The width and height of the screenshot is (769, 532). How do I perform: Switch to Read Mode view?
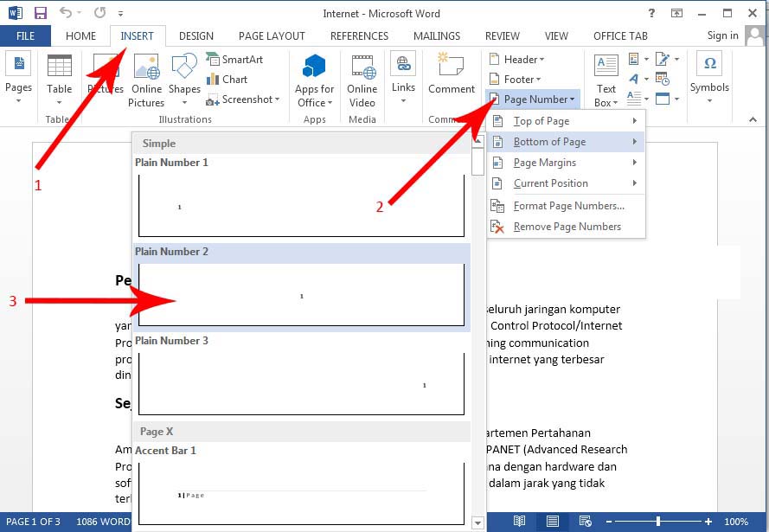[x=519, y=522]
